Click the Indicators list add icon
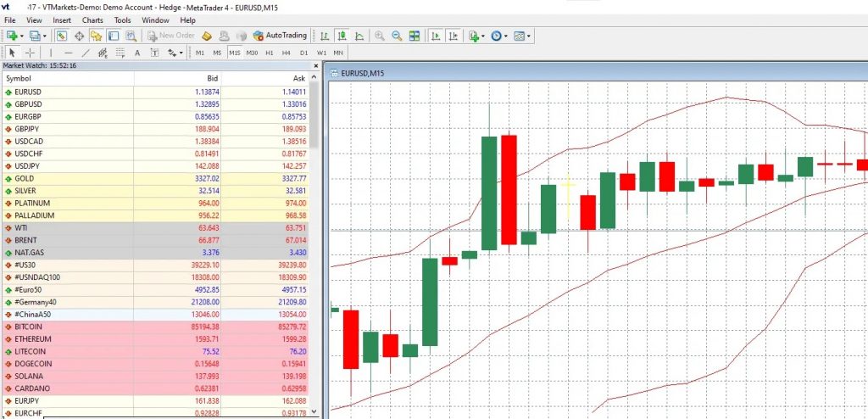 pyautogui.click(x=474, y=36)
